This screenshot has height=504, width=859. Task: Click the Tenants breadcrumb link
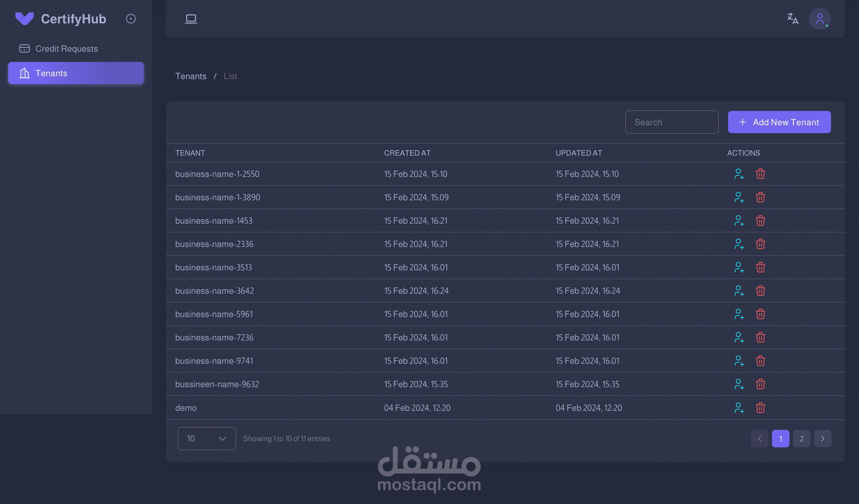(x=190, y=76)
